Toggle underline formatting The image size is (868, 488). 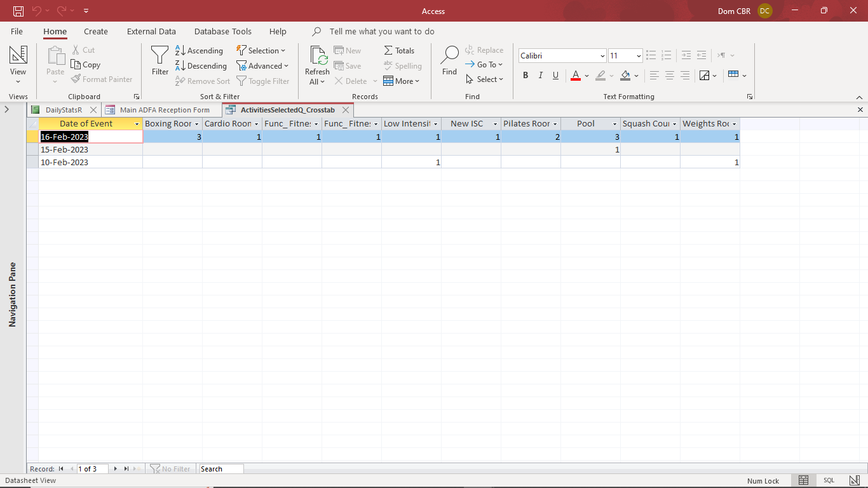pos(555,76)
